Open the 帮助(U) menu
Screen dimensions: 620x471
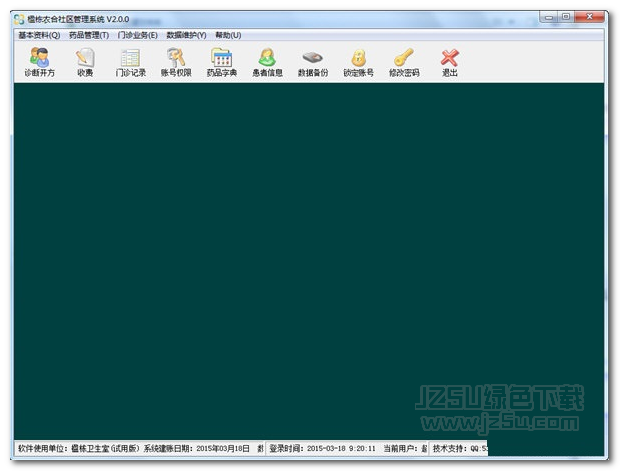point(228,35)
